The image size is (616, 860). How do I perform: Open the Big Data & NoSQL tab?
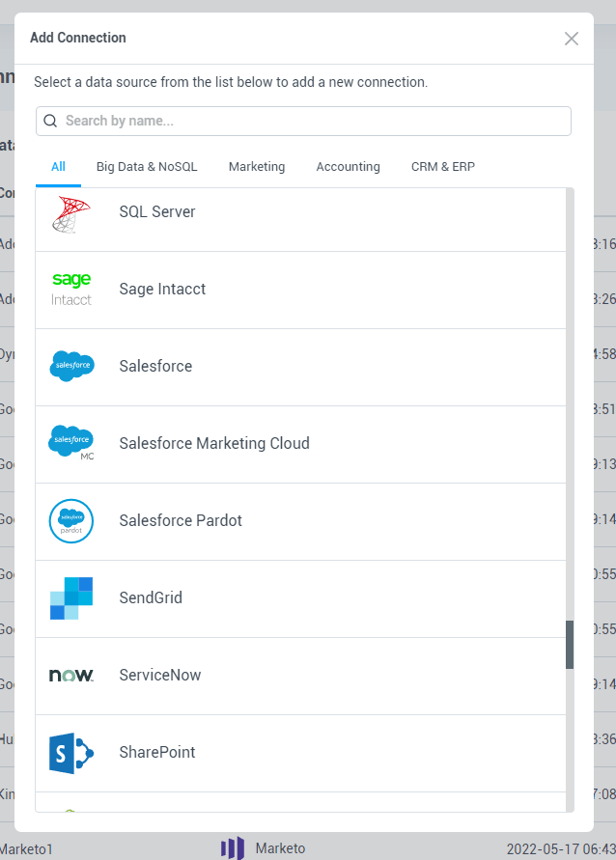coord(147,167)
